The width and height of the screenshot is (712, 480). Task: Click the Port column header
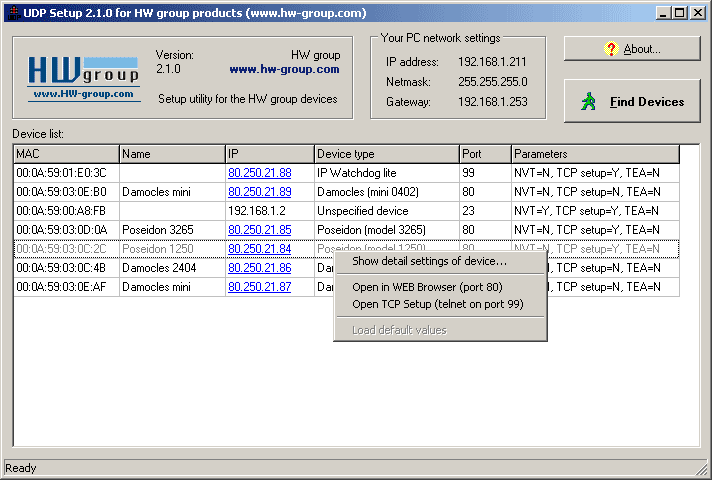[x=485, y=154]
